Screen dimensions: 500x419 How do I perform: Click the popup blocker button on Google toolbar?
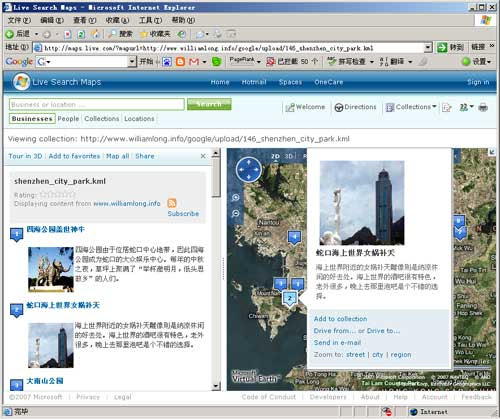[x=292, y=61]
